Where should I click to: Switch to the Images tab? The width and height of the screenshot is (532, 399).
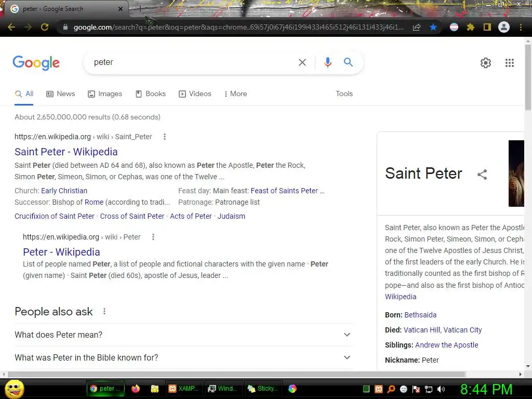coord(105,94)
